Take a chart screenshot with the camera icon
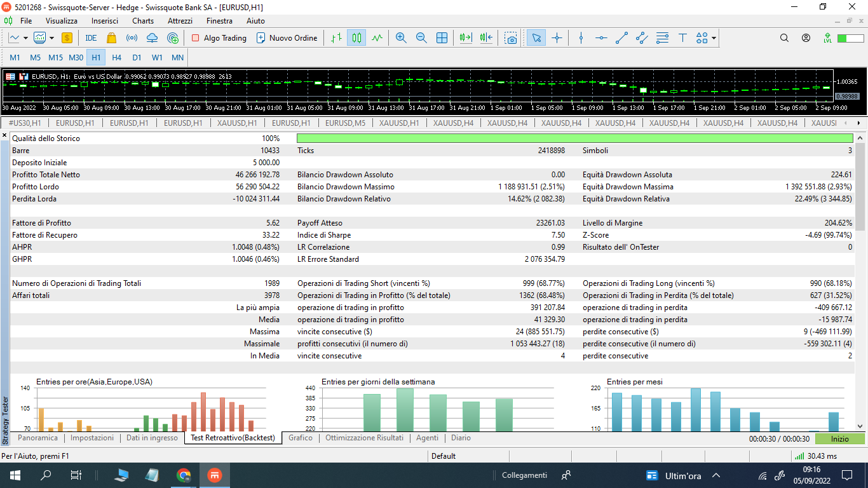868x488 pixels. [511, 38]
